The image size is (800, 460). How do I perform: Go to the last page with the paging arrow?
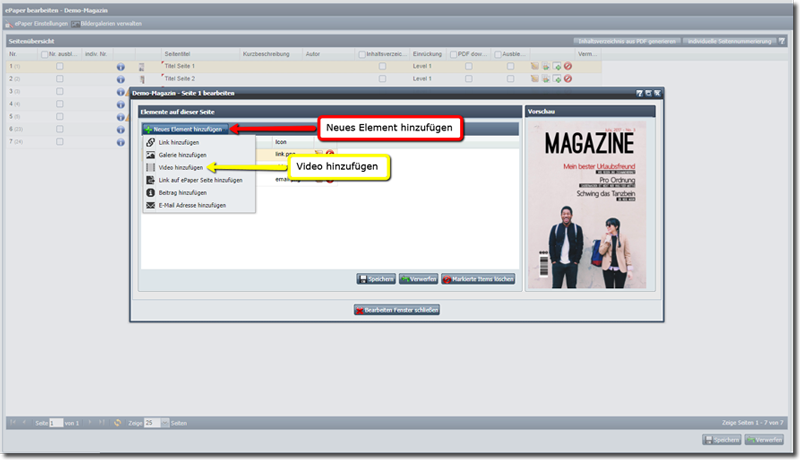(x=102, y=423)
